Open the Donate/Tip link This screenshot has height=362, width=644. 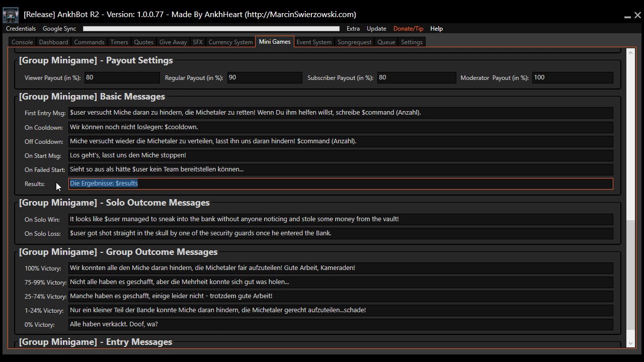pyautogui.click(x=408, y=29)
